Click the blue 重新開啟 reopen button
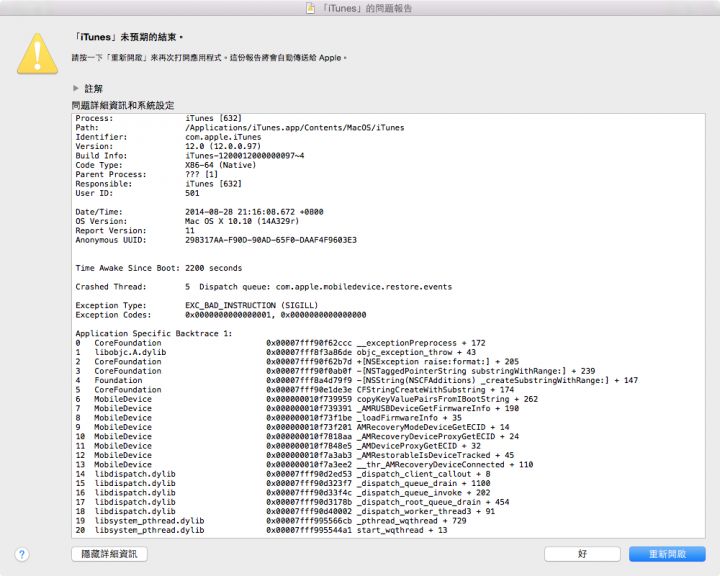Image resolution: width=720 pixels, height=576 pixels. pyautogui.click(x=667, y=554)
